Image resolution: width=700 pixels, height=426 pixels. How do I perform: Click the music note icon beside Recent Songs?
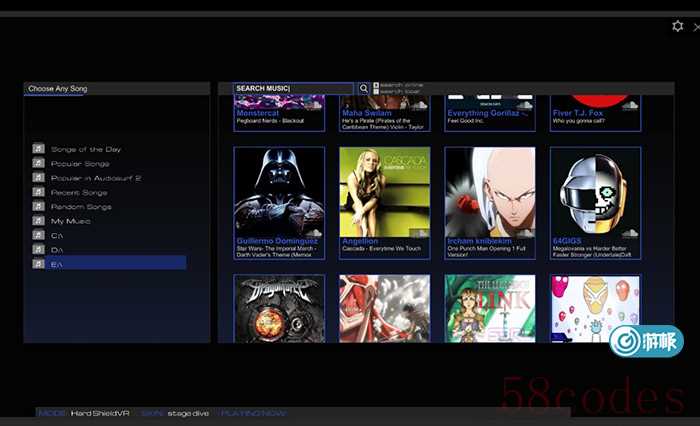(x=38, y=192)
